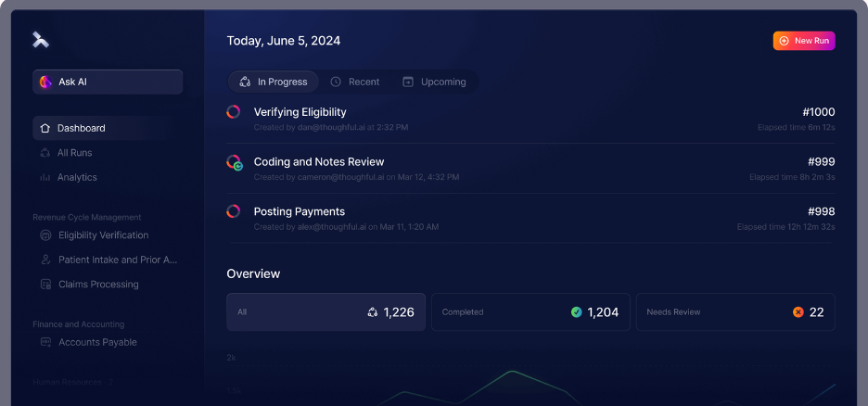This screenshot has width=868, height=406.
Task: Click the Verifying Eligibility progress spinner icon
Action: click(234, 112)
